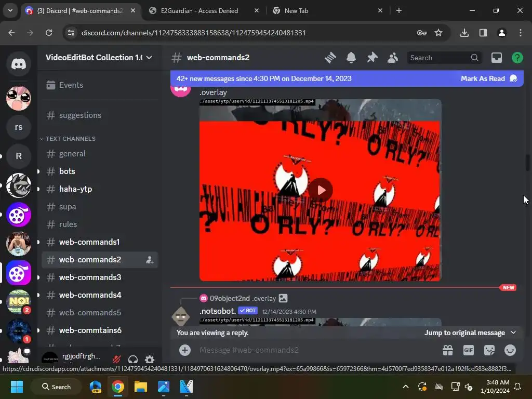Show the member list icon
532x399 pixels.
tap(393, 58)
